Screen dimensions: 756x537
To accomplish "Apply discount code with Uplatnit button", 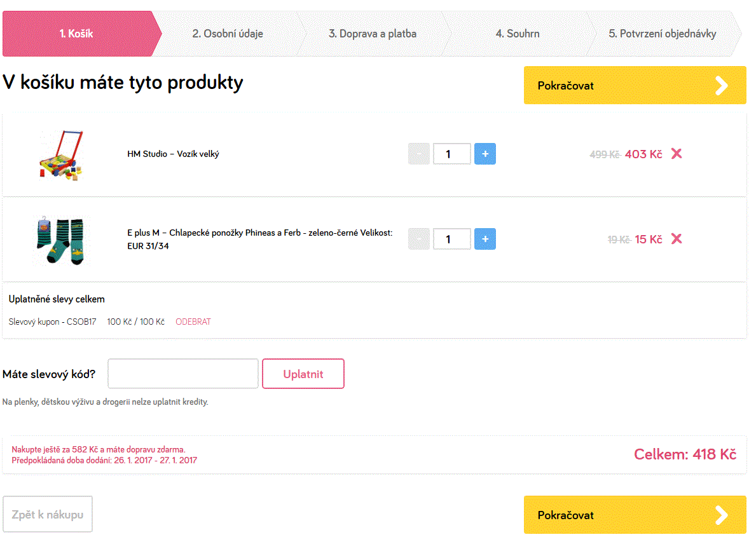I will pyautogui.click(x=303, y=374).
